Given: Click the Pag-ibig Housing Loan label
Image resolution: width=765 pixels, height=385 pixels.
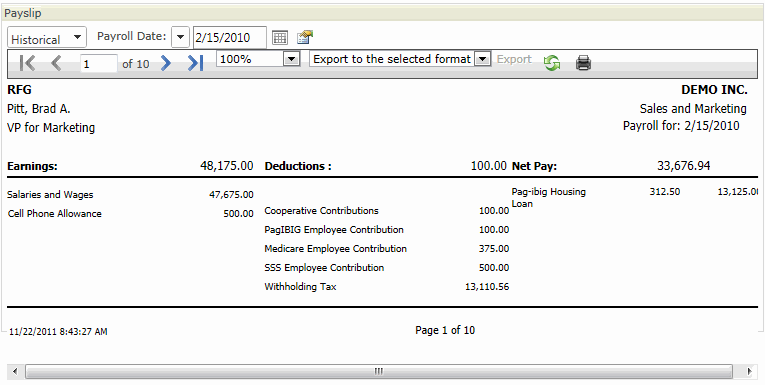Looking at the screenshot, I should point(548,198).
